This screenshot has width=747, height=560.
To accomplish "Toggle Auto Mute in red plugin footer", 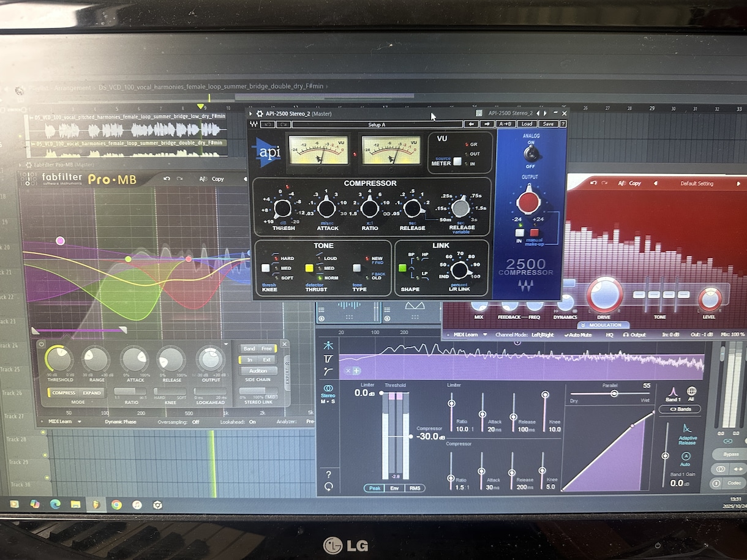I will click(x=577, y=335).
